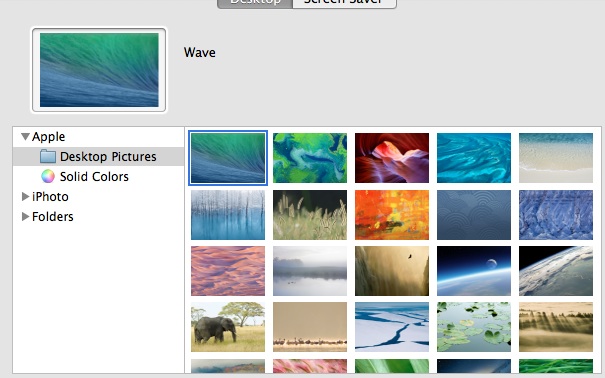Choose the Earth horizon with moon wallpaper

point(474,271)
